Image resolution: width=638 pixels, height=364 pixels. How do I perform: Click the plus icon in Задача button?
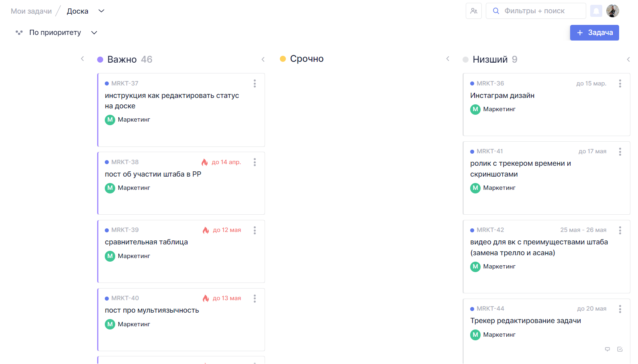coord(580,33)
